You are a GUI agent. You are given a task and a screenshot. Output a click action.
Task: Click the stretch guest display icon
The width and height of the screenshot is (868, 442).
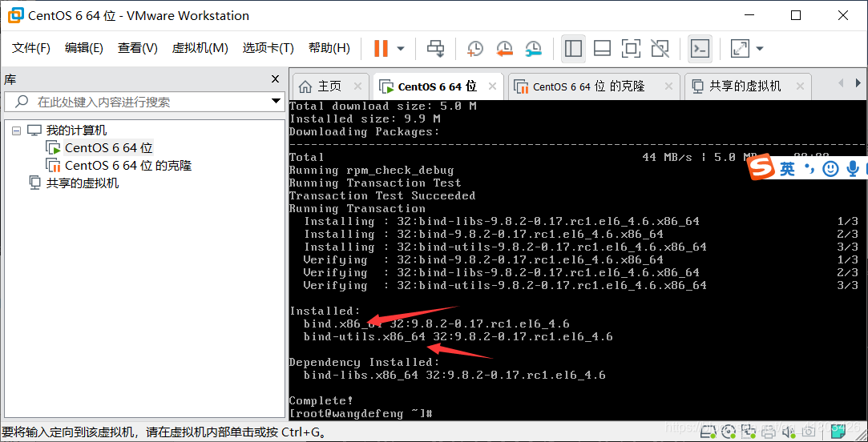click(x=740, y=49)
